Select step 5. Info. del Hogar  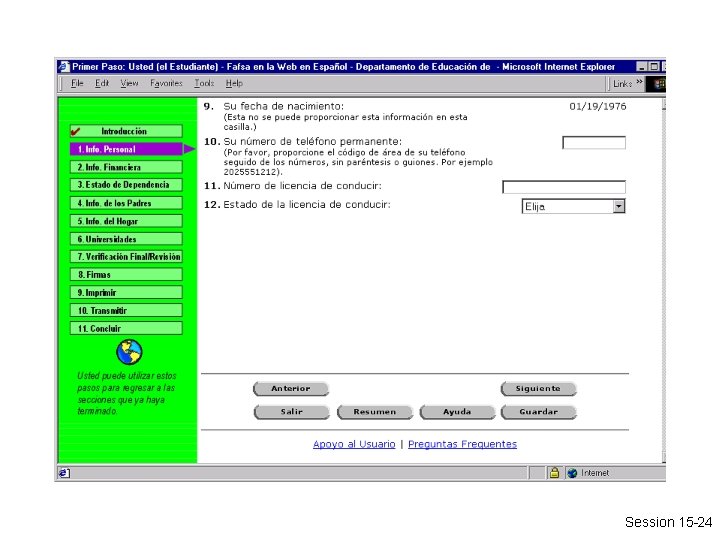click(126, 221)
